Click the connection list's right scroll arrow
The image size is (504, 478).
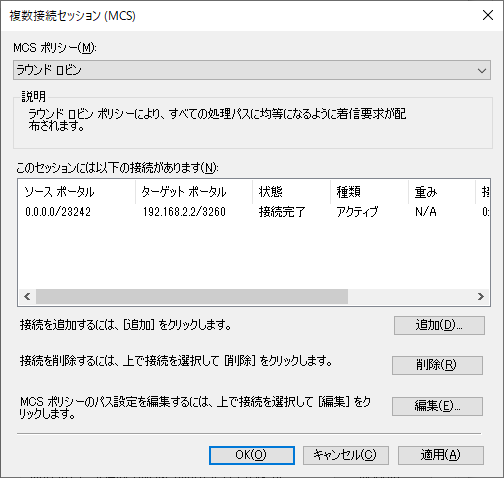point(481,296)
